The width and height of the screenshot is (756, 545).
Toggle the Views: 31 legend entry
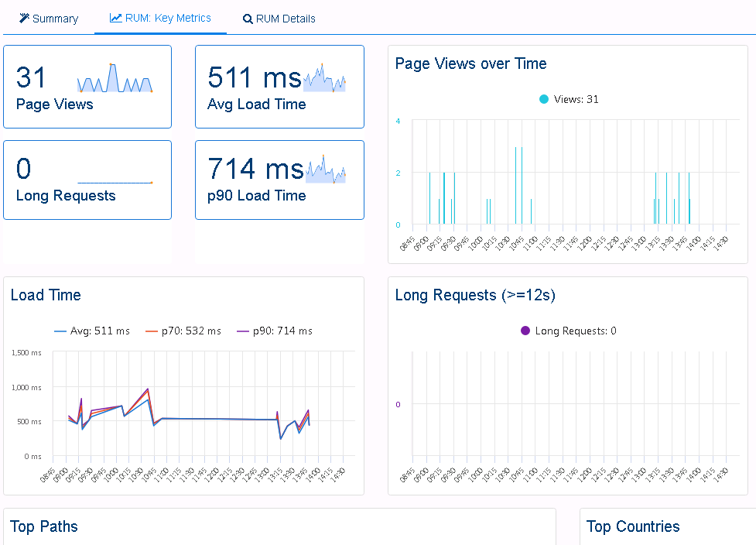tap(567, 99)
